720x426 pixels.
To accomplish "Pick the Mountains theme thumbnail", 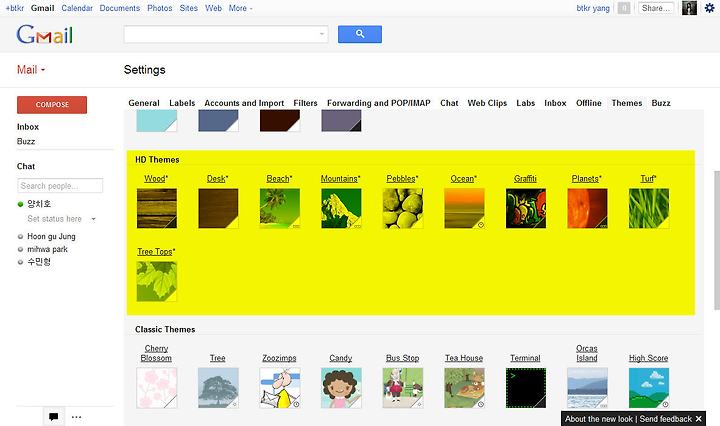I will (x=341, y=208).
